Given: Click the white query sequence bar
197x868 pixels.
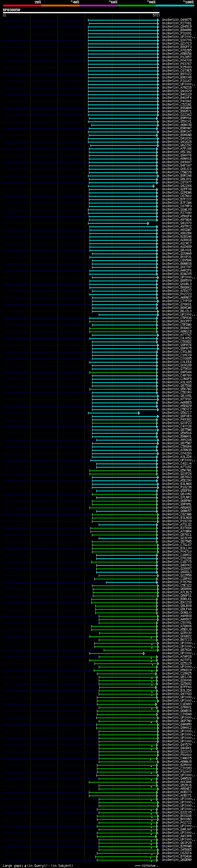Looking at the screenshot, I should [81, 12].
